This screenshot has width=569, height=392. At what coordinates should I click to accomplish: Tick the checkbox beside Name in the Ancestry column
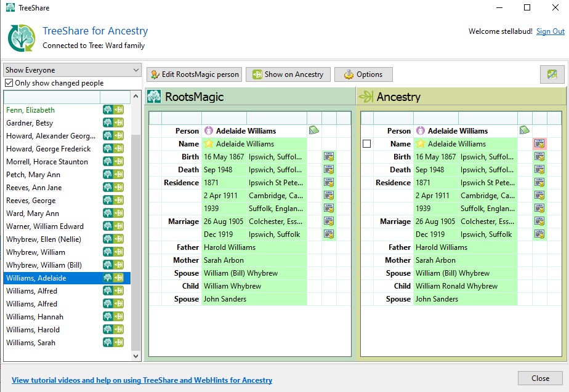pos(367,143)
